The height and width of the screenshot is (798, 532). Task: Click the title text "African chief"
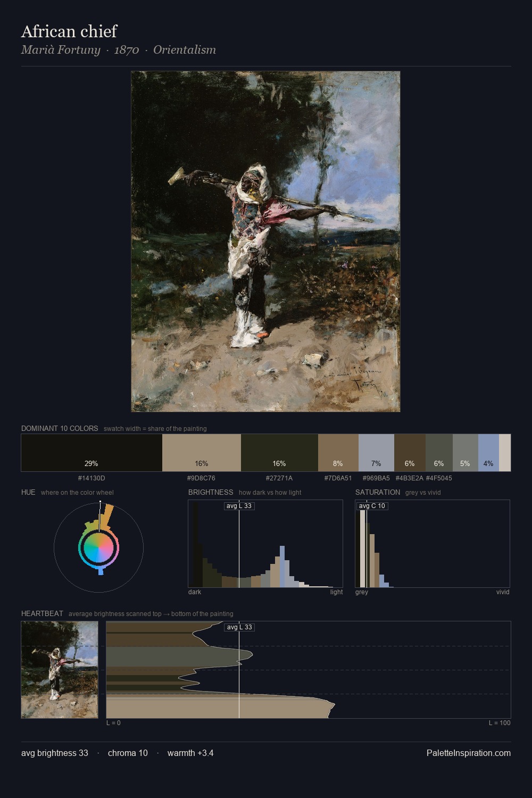69,31
